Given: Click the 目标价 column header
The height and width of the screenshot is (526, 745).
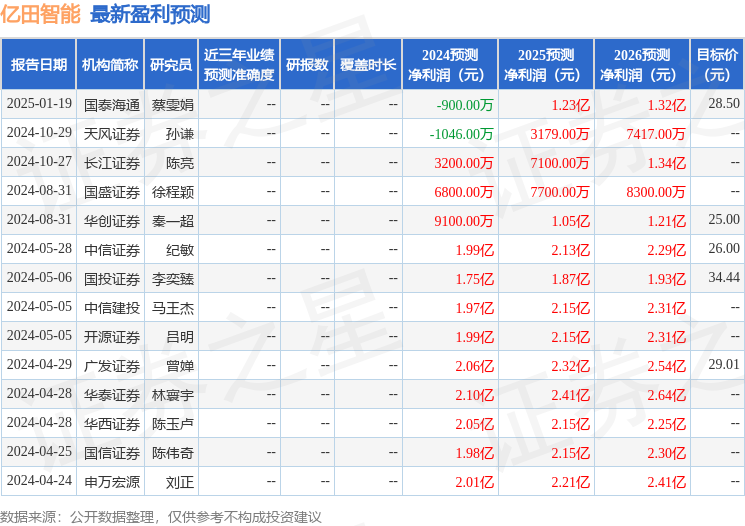Looking at the screenshot, I should (717, 65).
